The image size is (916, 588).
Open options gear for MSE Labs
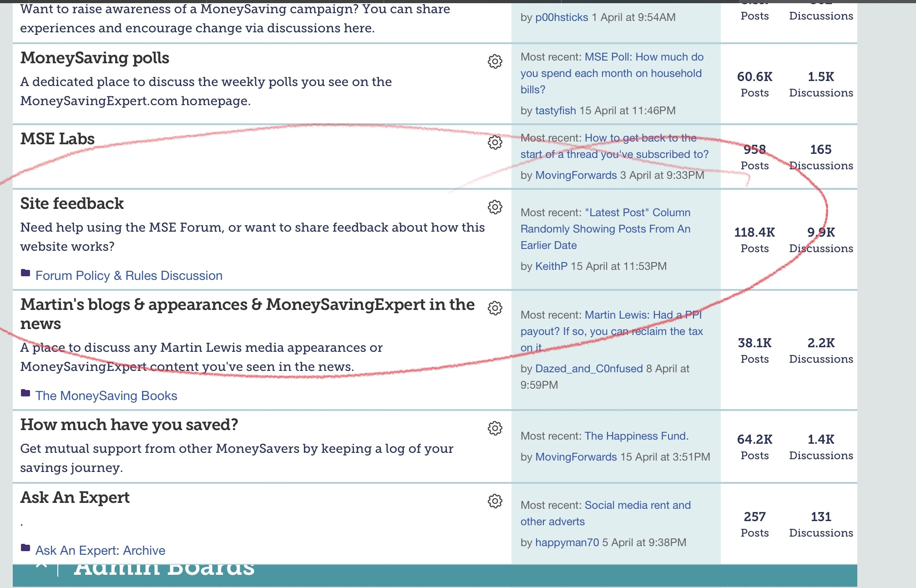tap(495, 142)
